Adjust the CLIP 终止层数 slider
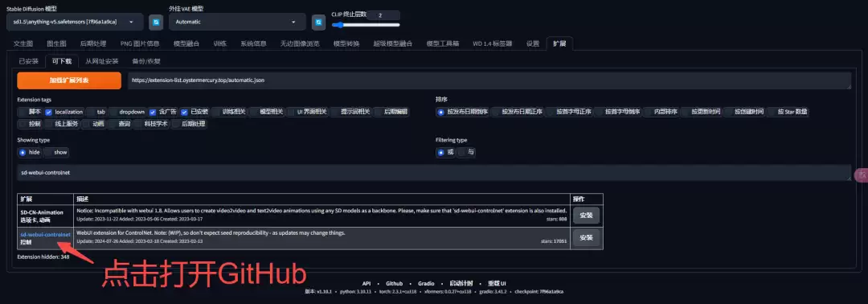The width and height of the screenshot is (868, 304). [x=366, y=25]
